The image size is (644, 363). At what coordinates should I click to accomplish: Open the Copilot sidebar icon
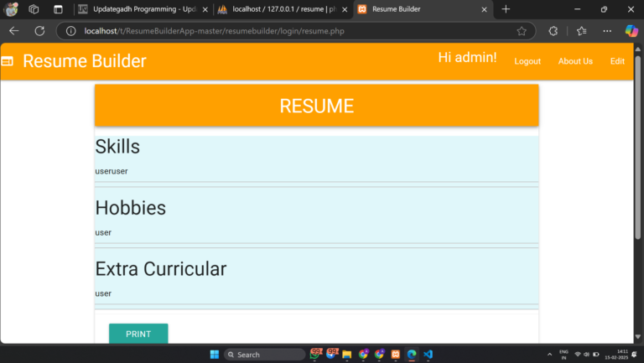pyautogui.click(x=631, y=31)
